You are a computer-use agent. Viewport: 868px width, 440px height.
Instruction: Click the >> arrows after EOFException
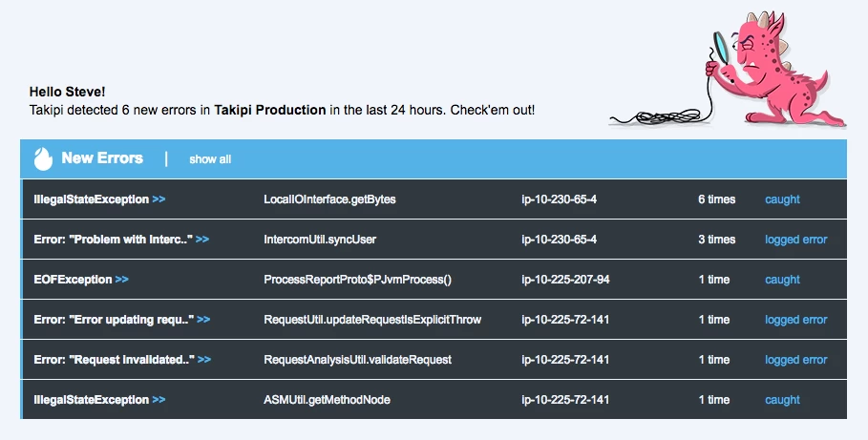pyautogui.click(x=122, y=280)
